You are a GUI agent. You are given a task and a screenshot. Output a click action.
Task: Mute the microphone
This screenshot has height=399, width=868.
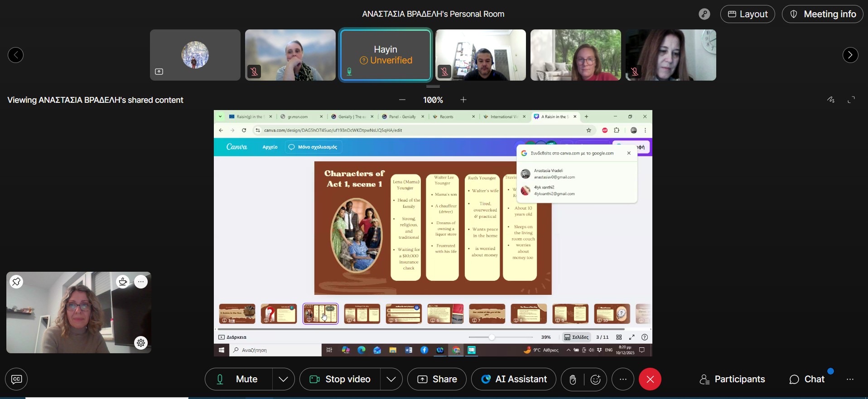(239, 379)
